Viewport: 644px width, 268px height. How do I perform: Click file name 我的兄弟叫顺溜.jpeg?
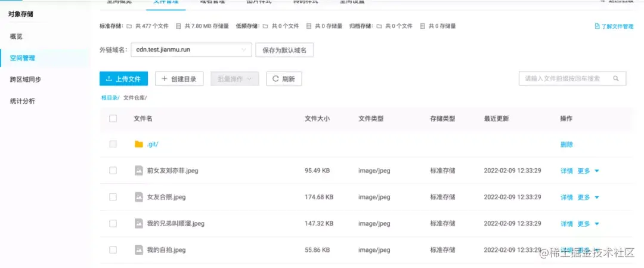[176, 224]
